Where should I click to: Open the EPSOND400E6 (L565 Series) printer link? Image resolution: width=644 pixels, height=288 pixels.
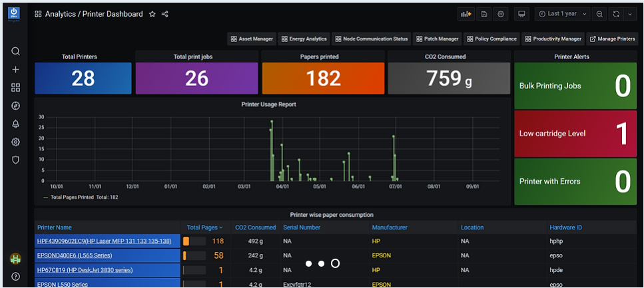(75, 255)
